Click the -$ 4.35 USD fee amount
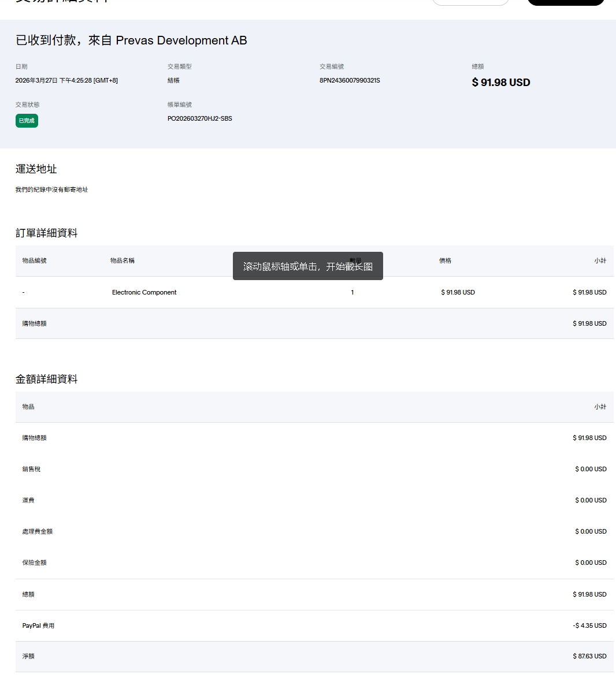616x689 pixels. point(589,626)
